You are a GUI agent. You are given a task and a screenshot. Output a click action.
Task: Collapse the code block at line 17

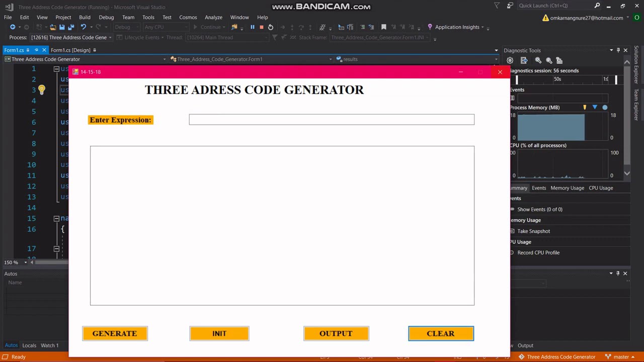coord(56,249)
